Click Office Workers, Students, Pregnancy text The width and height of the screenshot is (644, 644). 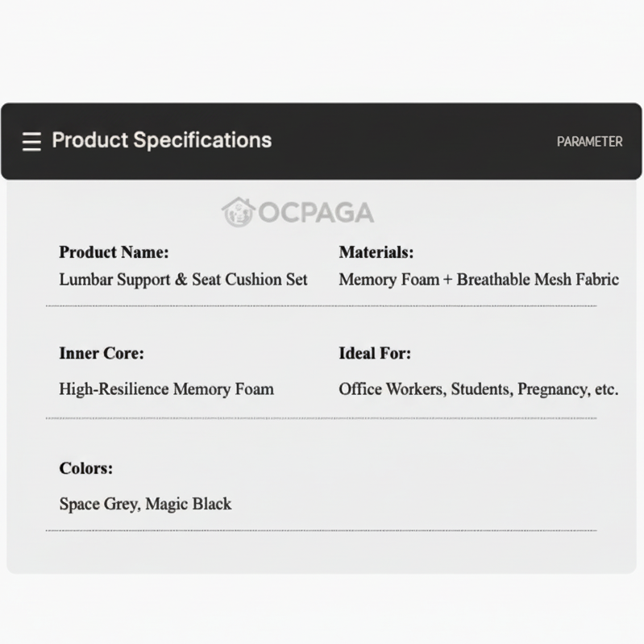point(478,389)
